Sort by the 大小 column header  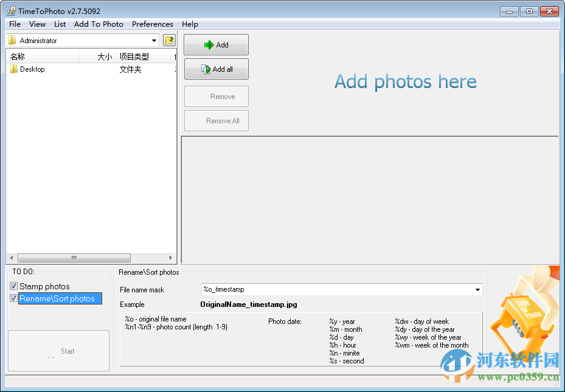click(98, 57)
